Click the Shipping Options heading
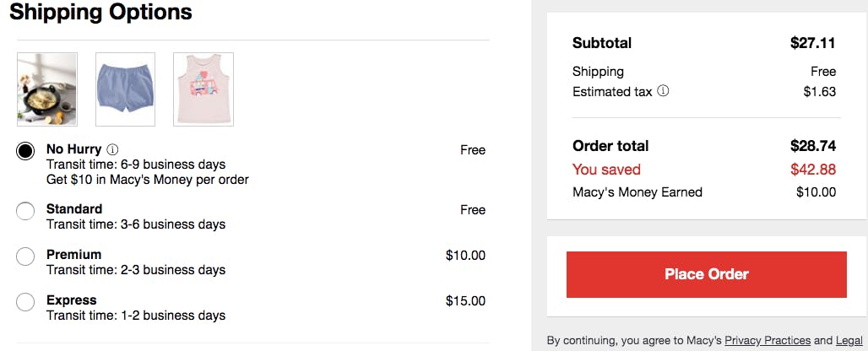The image size is (868, 351). point(100,12)
